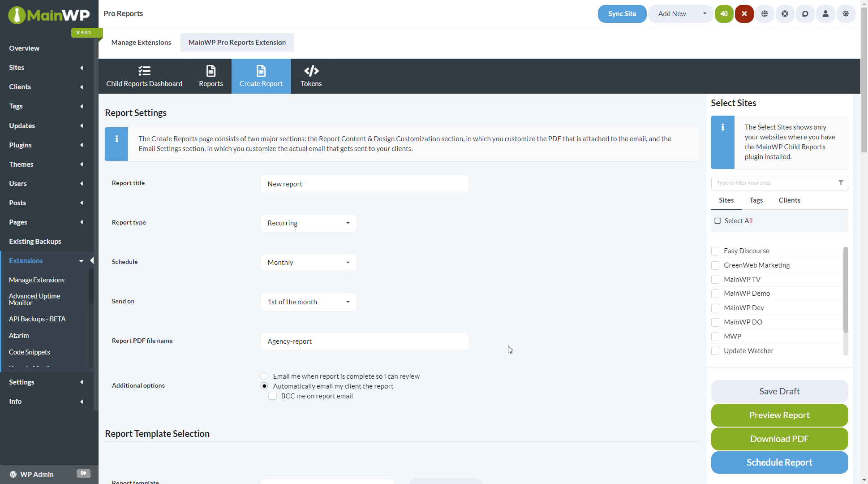Check the MWP site checkbox
The image size is (868, 484).
(715, 337)
